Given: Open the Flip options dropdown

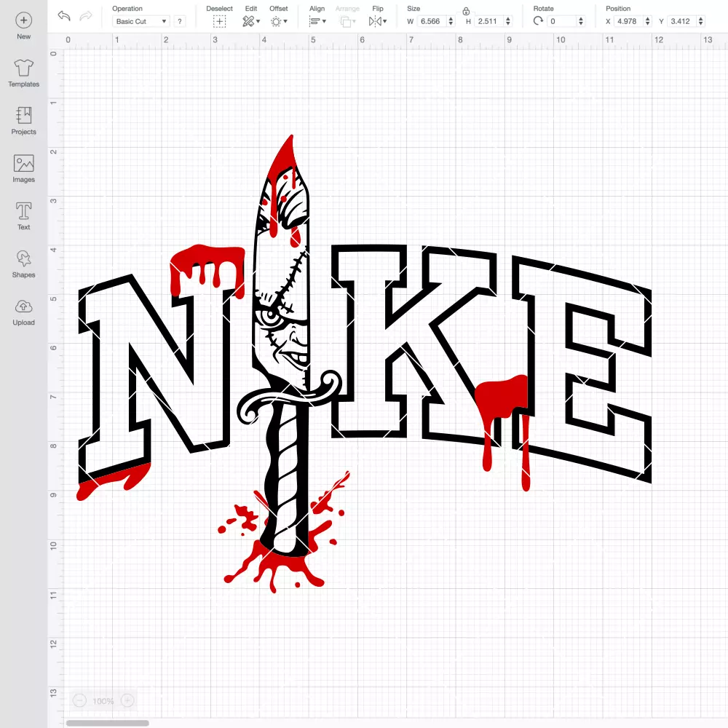Looking at the screenshot, I should [x=378, y=21].
